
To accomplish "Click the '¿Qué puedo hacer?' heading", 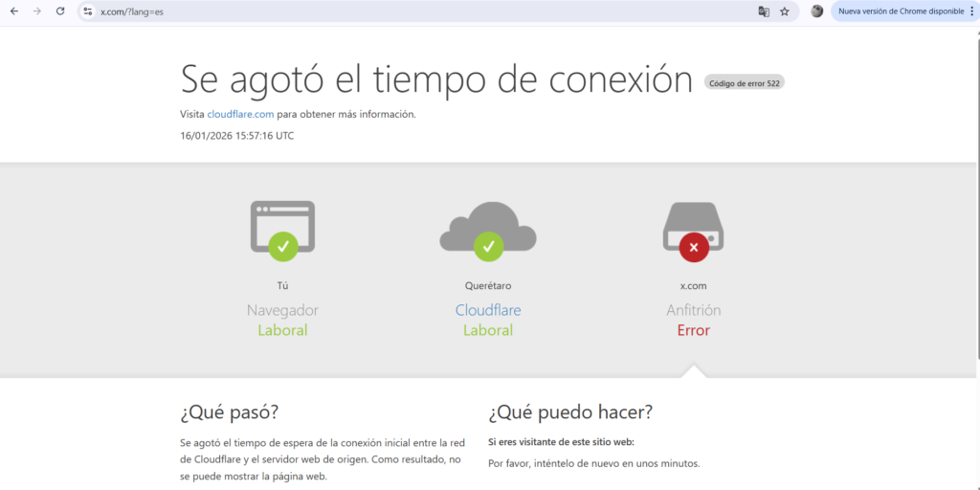I will point(570,412).
